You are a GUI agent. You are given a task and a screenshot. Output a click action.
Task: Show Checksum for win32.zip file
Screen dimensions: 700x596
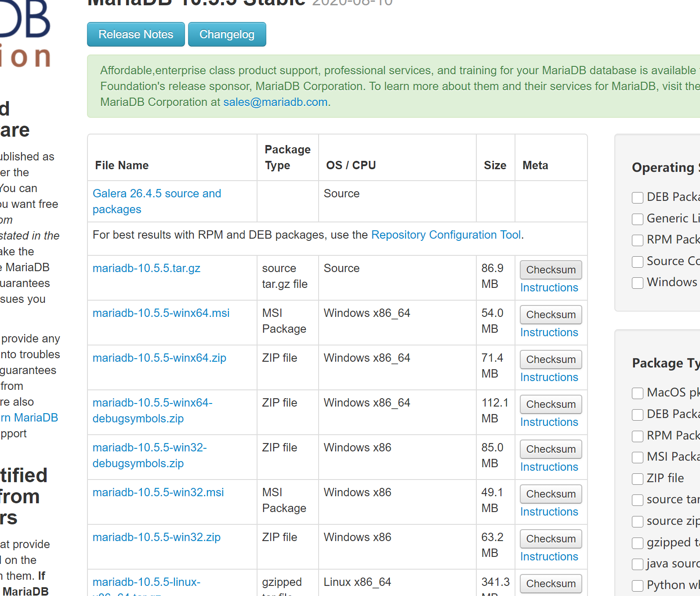click(551, 539)
